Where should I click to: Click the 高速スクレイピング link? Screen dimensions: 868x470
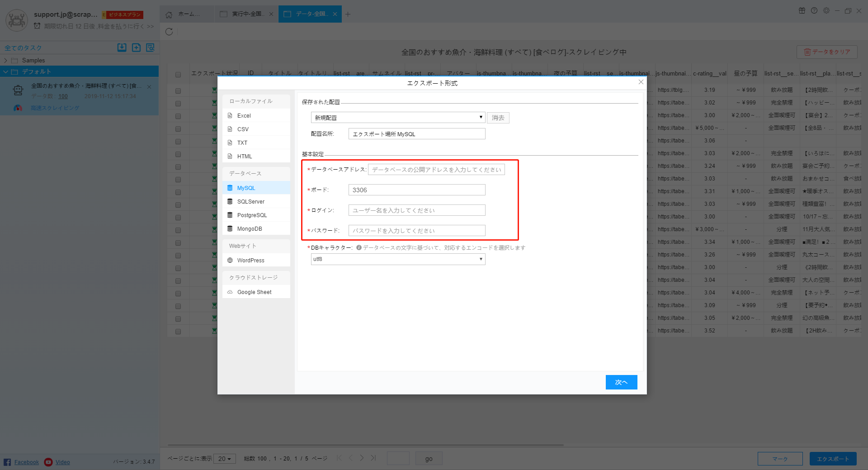(x=55, y=108)
